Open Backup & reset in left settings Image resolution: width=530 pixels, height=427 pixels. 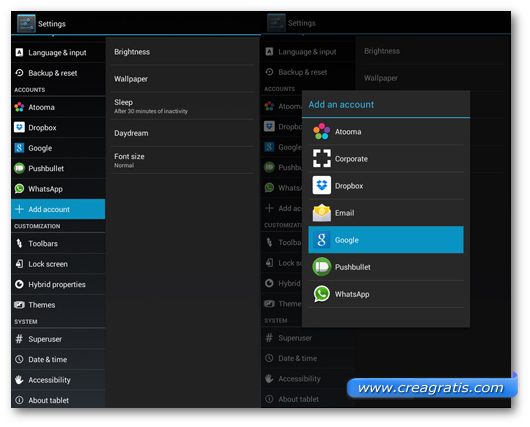58,73
